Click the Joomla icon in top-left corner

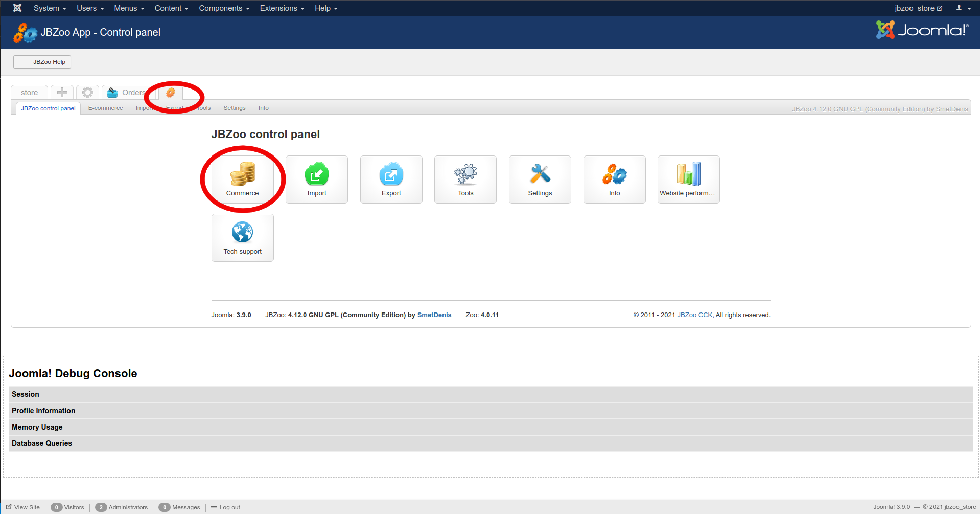17,8
